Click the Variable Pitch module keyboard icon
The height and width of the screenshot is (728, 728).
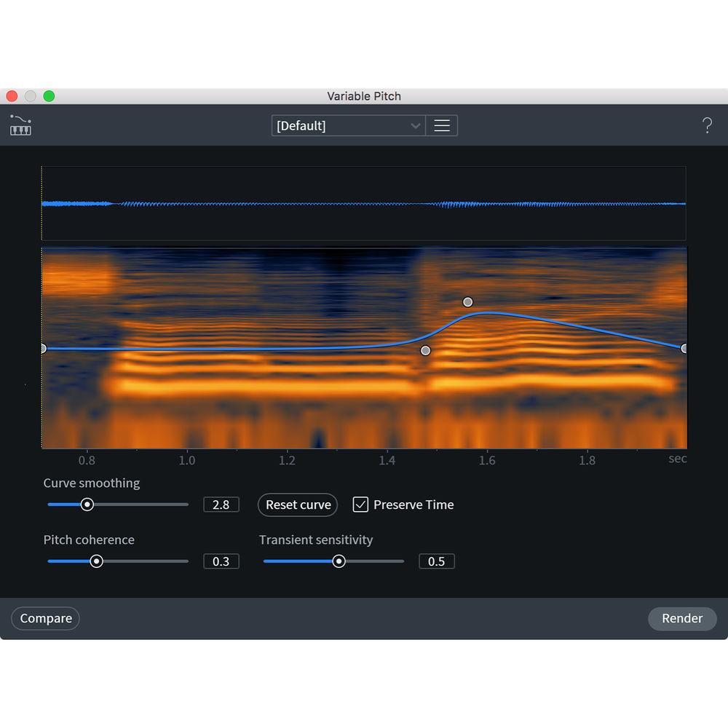click(20, 125)
